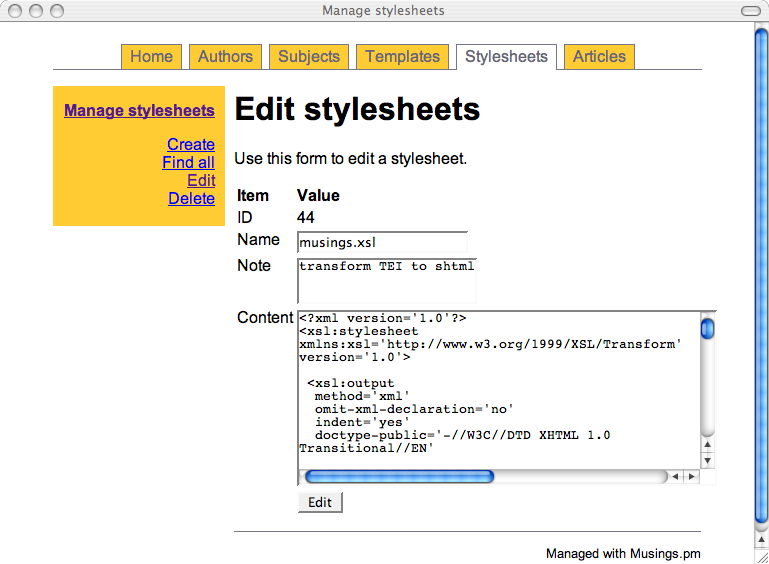Click the Content scroll left arrow

coord(675,477)
